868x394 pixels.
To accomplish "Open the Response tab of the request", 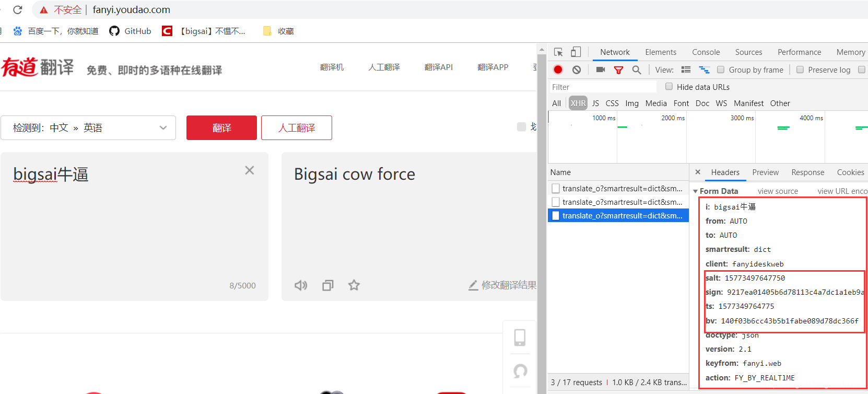I will tap(807, 172).
